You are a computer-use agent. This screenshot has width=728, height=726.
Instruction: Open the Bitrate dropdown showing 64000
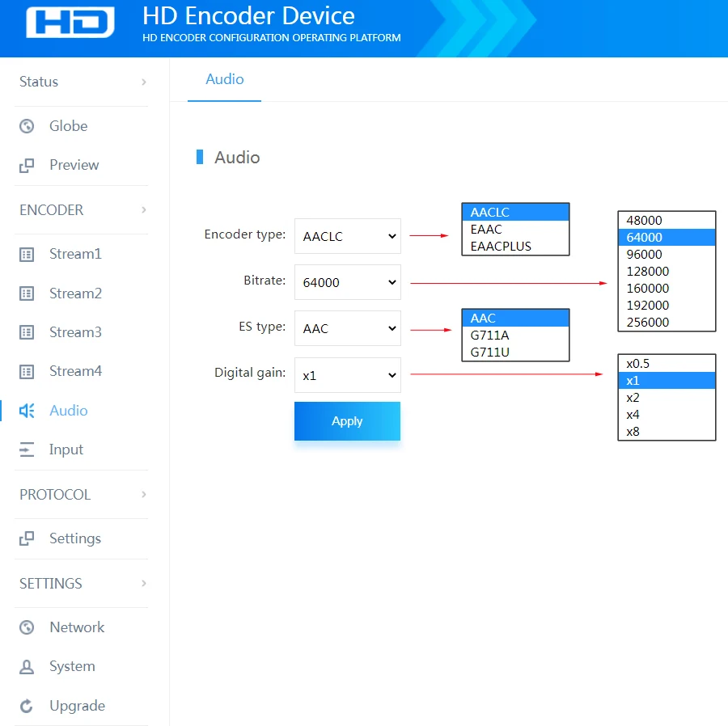pos(348,282)
